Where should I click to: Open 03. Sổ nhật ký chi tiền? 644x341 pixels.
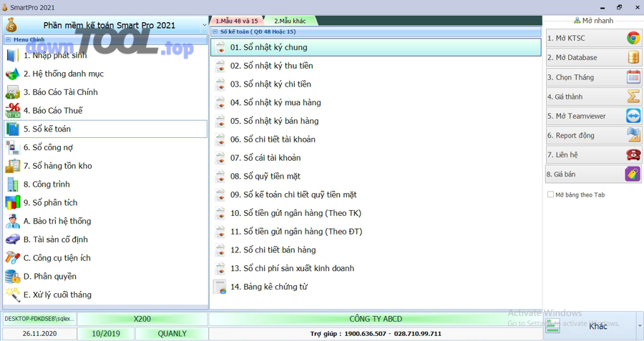pyautogui.click(x=376, y=84)
